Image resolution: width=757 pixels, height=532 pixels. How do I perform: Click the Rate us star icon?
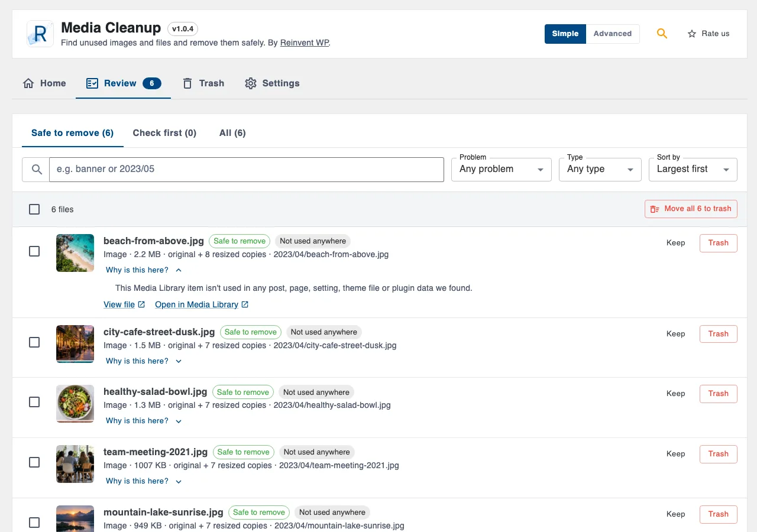tap(691, 34)
